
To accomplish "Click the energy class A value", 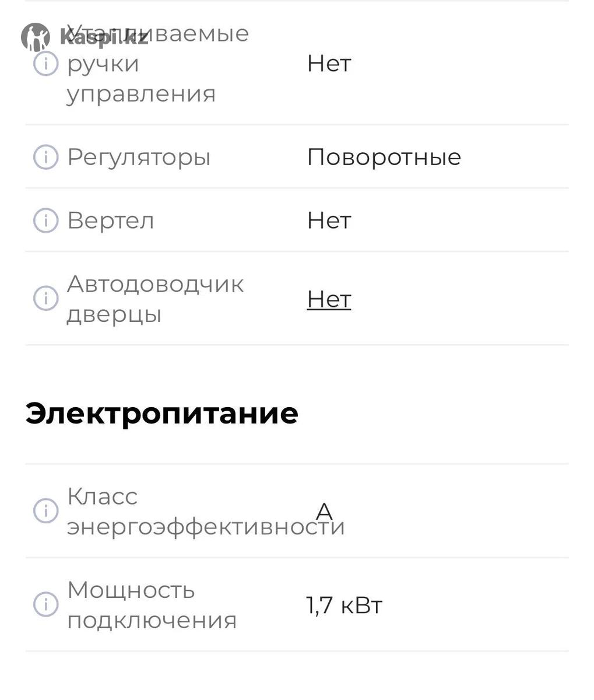I will pyautogui.click(x=324, y=512).
